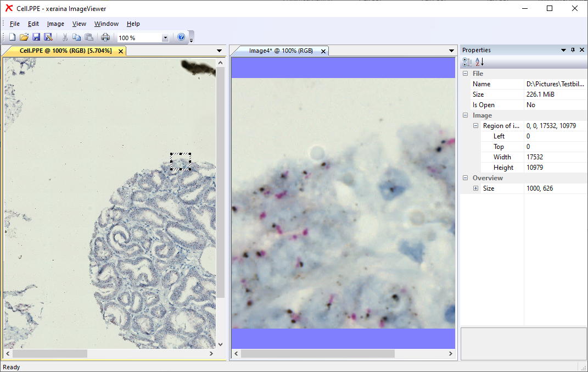Open the 100 % zoom dropdown
This screenshot has height=372, width=588.
165,38
